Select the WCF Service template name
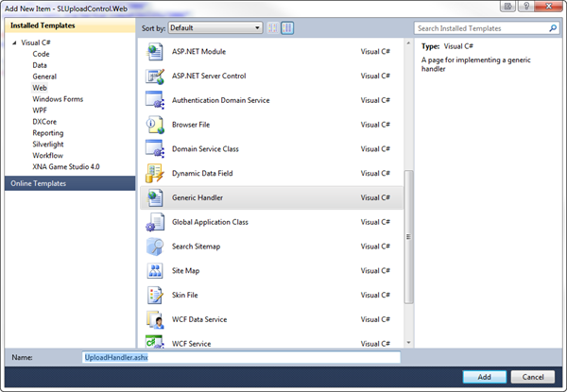This screenshot has height=392, width=567. pos(191,344)
